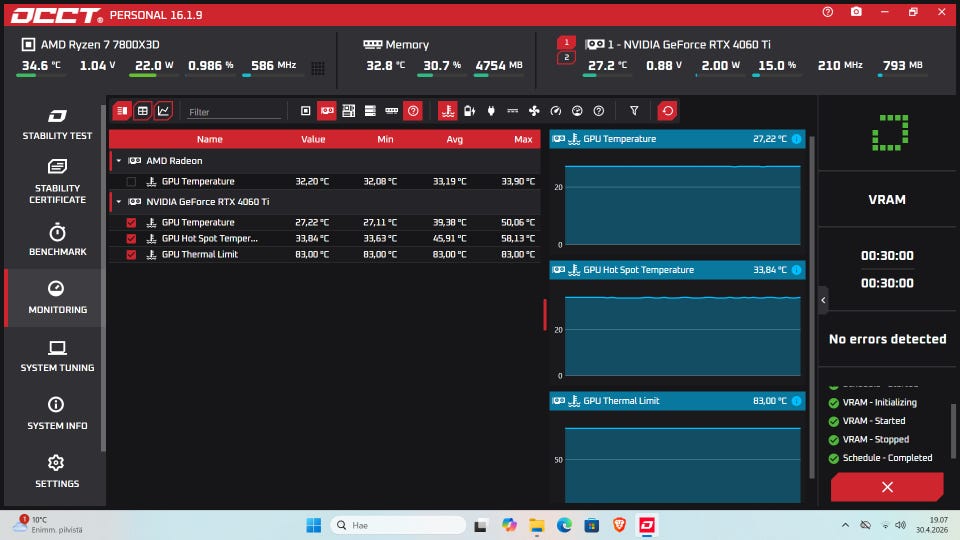The width and height of the screenshot is (960, 540).
Task: Open info for GPU Temperature graph
Action: pos(797,139)
